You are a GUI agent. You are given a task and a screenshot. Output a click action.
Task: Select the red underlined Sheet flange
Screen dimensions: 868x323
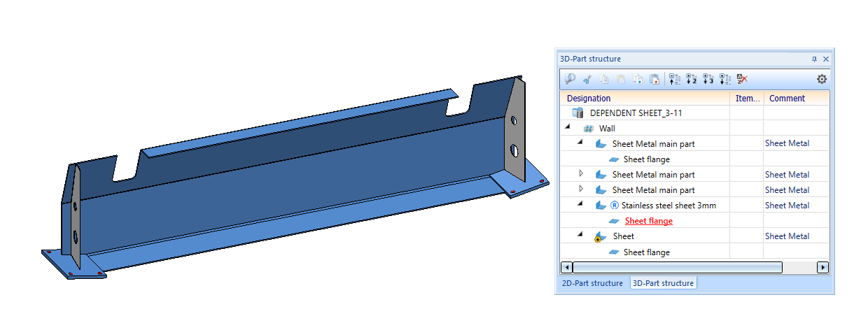tap(649, 221)
